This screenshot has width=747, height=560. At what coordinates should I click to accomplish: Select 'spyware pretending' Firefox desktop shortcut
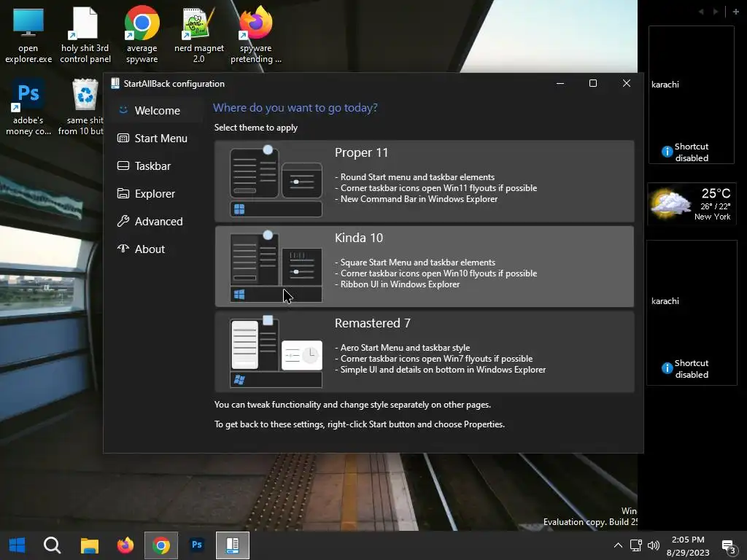[256, 36]
